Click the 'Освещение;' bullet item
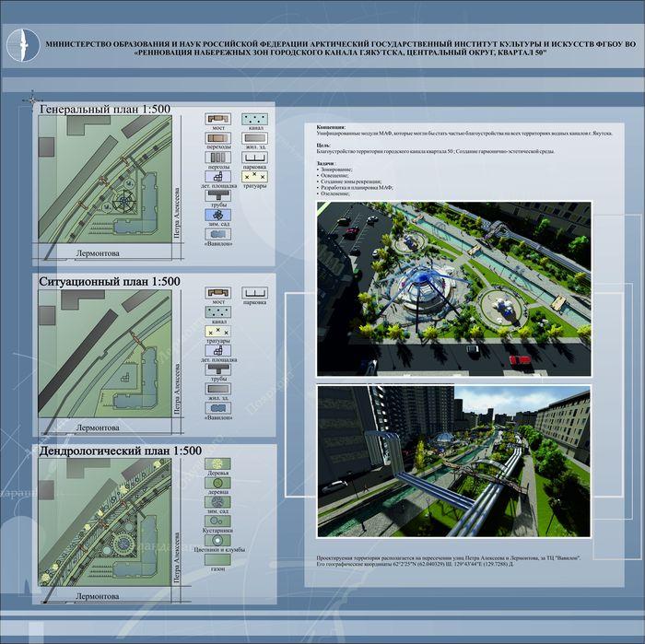The width and height of the screenshot is (645, 644). [333, 176]
